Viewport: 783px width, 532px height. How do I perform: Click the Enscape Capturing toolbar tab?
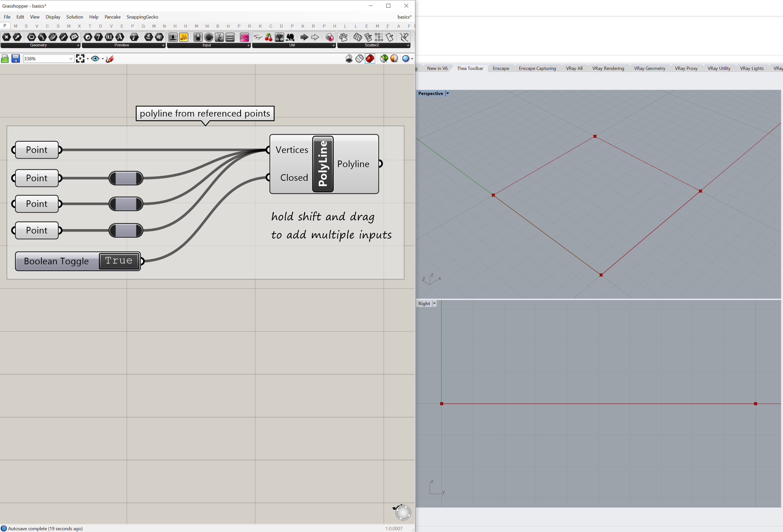click(x=537, y=68)
